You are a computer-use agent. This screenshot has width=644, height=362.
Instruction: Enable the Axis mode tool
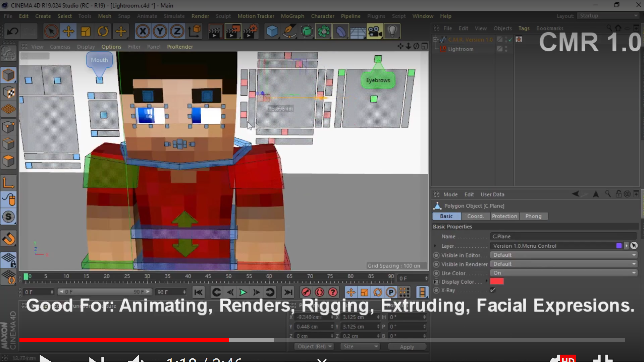(x=8, y=183)
